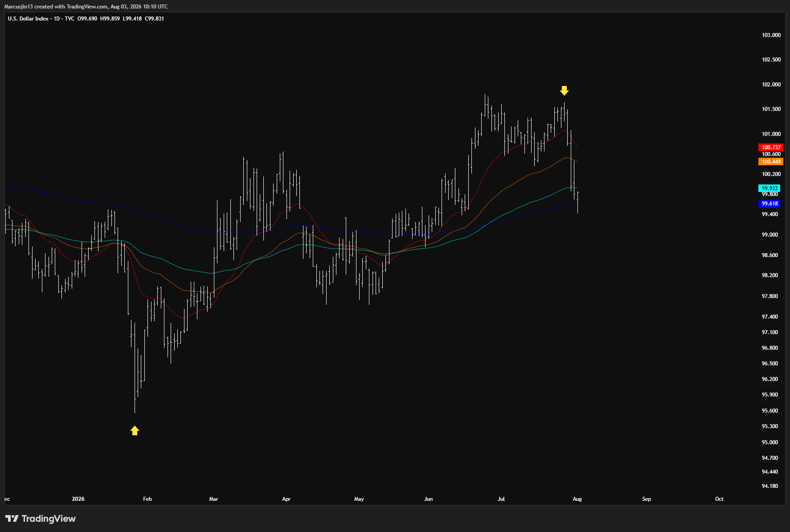Image resolution: width=790 pixels, height=532 pixels.
Task: Click the 96.500 price axis label
Action: pos(770,364)
